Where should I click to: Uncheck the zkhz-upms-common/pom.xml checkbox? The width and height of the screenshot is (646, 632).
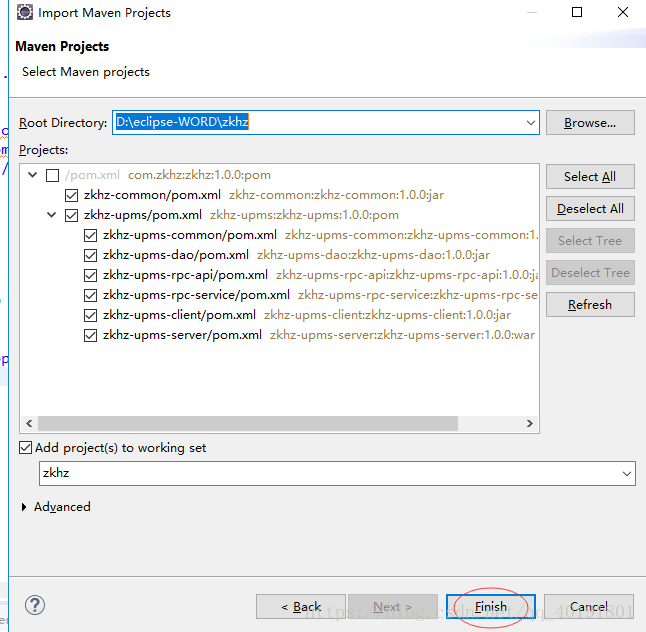click(x=90, y=235)
